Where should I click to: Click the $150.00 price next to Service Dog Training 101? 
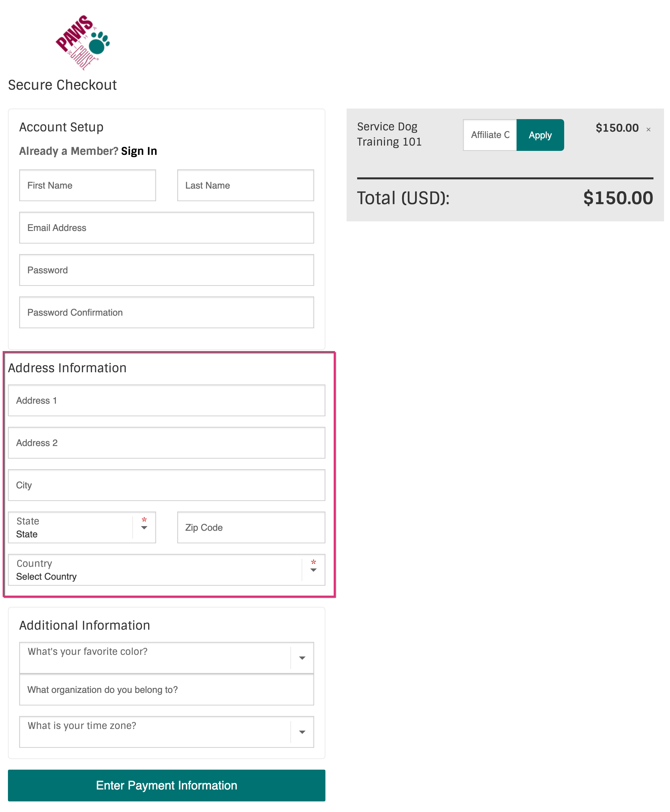(x=617, y=128)
